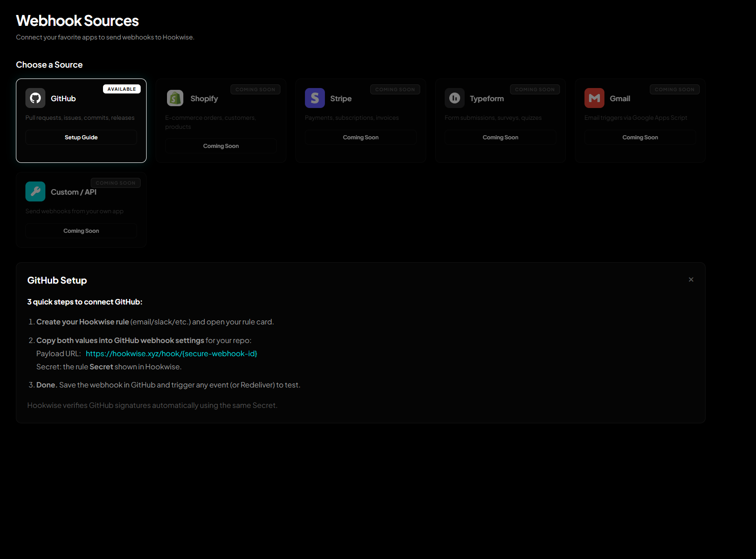Viewport: 756px width, 559px height.
Task: Open the hookwise.xyz payload URL link
Action: [x=171, y=353]
